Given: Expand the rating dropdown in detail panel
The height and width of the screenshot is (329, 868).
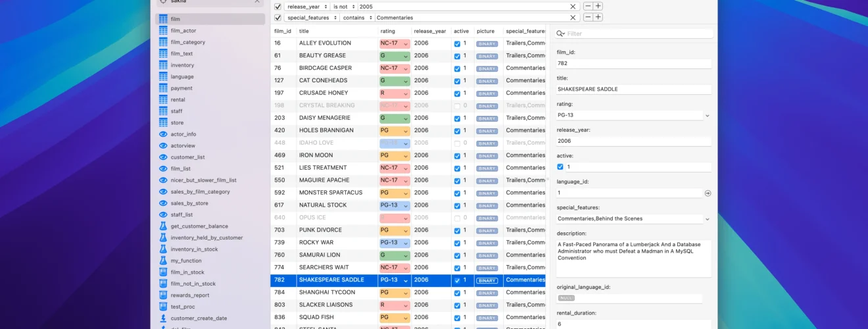Looking at the screenshot, I should tap(708, 115).
